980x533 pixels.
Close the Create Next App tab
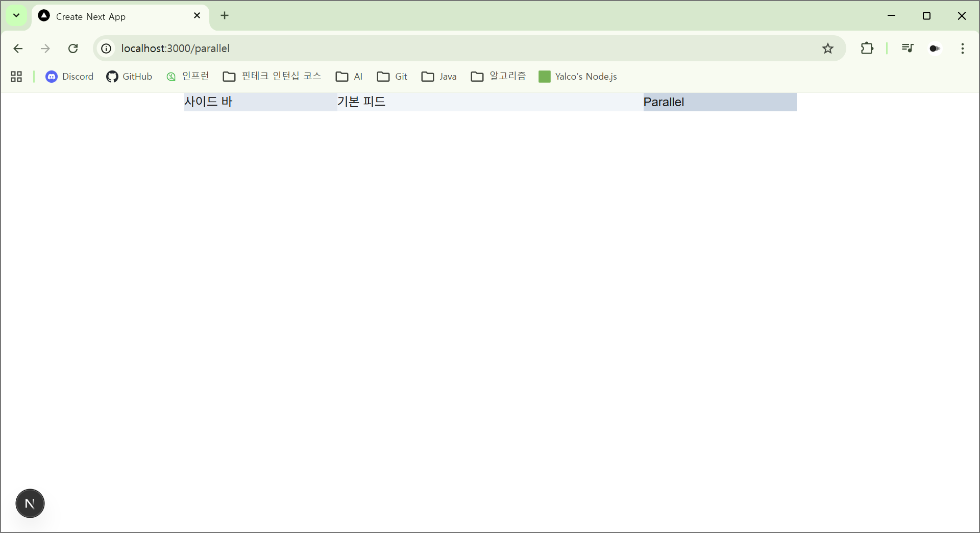coord(197,16)
